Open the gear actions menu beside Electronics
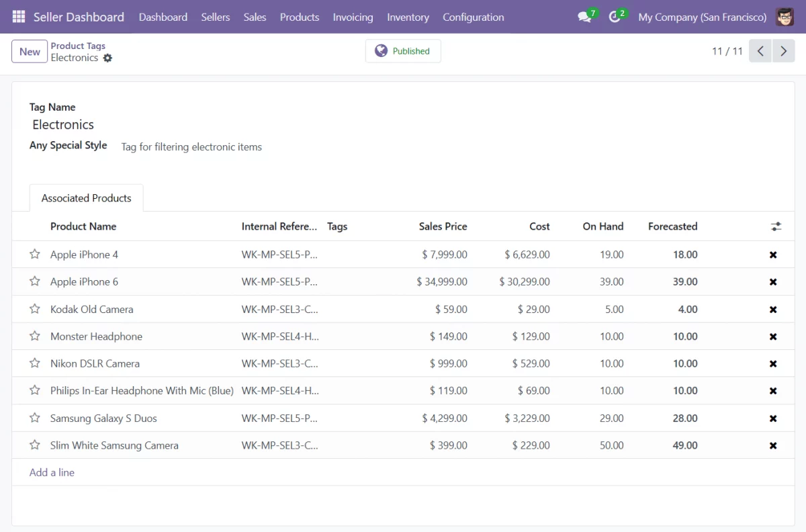Screen dimensions: 806x532 click(107, 58)
